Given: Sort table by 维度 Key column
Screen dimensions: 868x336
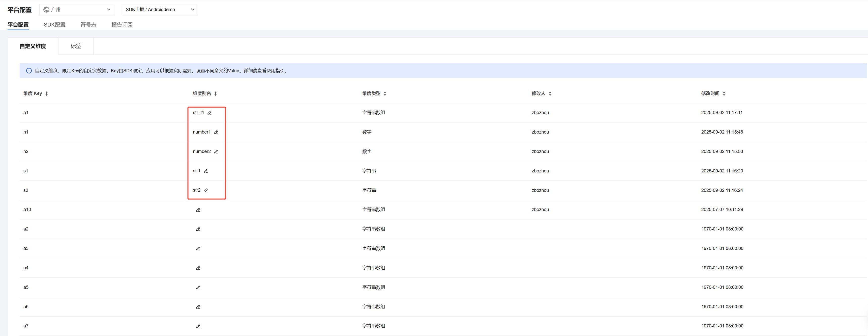Looking at the screenshot, I should click(x=46, y=94).
